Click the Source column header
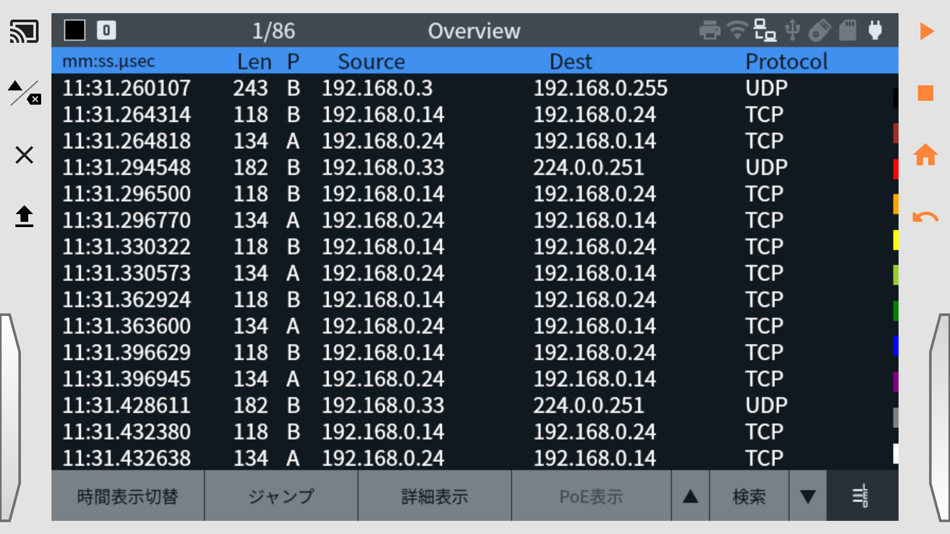Image resolution: width=950 pixels, height=534 pixels. point(371,61)
